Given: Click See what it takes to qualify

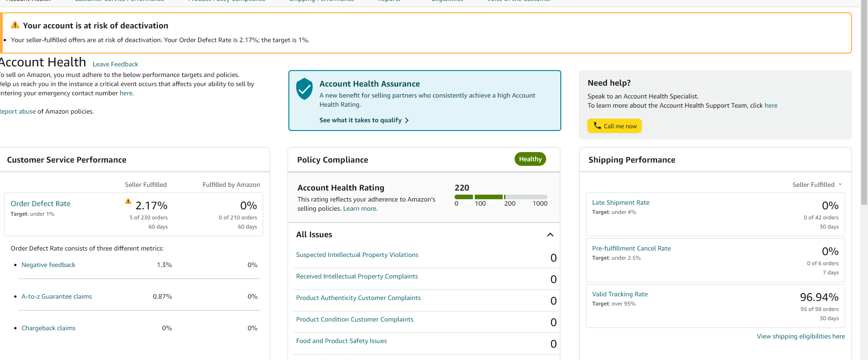Looking at the screenshot, I should coord(364,120).
